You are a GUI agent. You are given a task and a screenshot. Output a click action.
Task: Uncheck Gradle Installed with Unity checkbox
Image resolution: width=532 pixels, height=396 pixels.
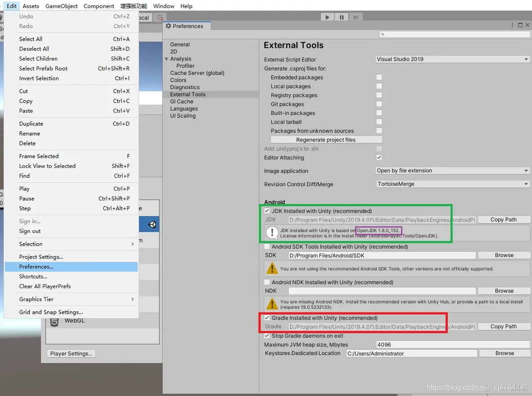(x=267, y=318)
